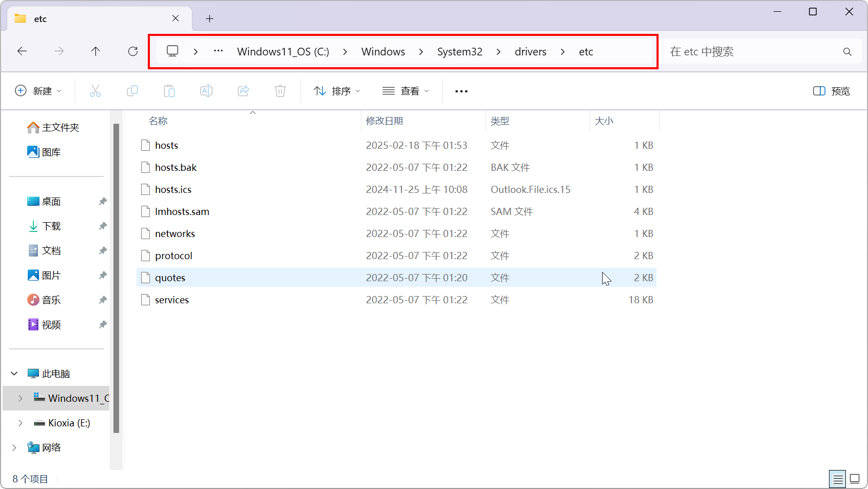The height and width of the screenshot is (489, 868).
Task: Open Desktop folder in navigation pane
Action: pos(44,202)
